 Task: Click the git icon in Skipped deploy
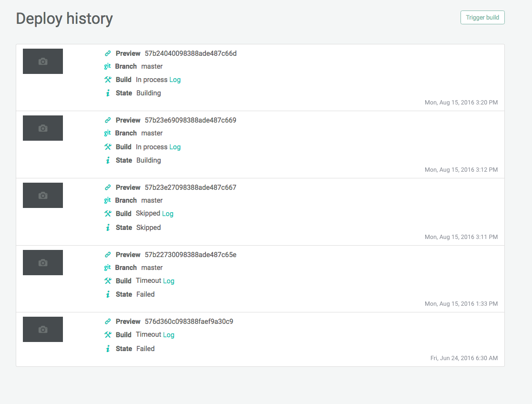pos(107,200)
